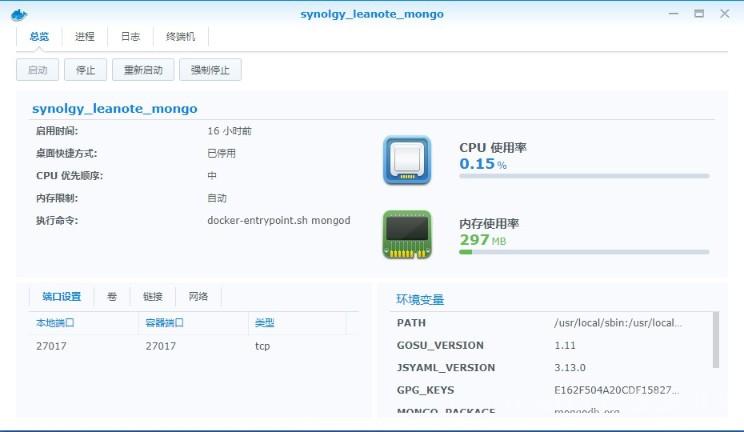
Task: Select the GPG_KEYS variable row
Action: [x=550, y=390]
